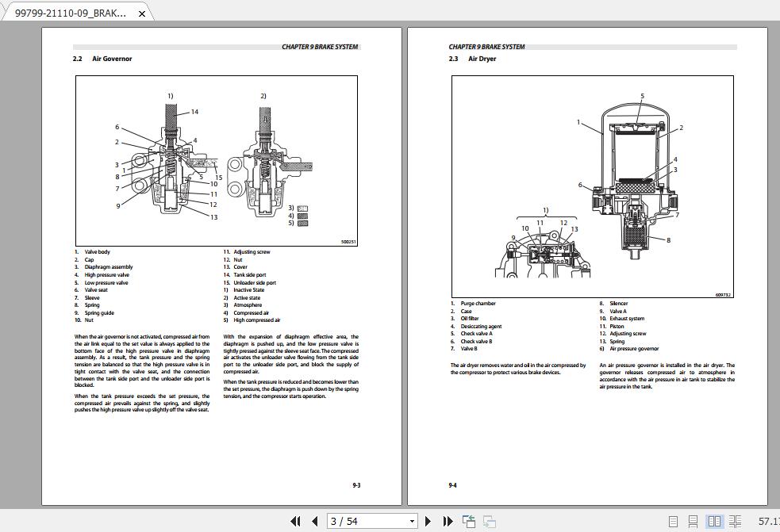The height and width of the screenshot is (532, 780).
Task: Rotate the page counterclockwise
Action: click(468, 521)
